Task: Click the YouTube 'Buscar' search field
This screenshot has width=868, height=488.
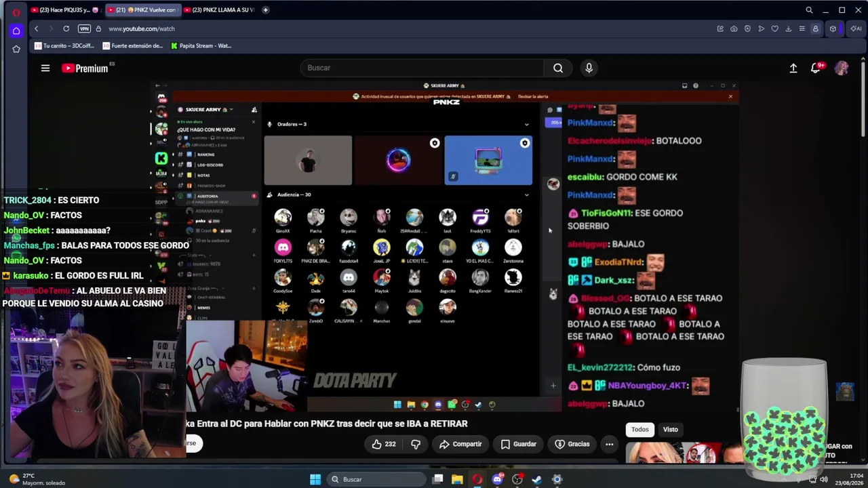Action: click(422, 68)
